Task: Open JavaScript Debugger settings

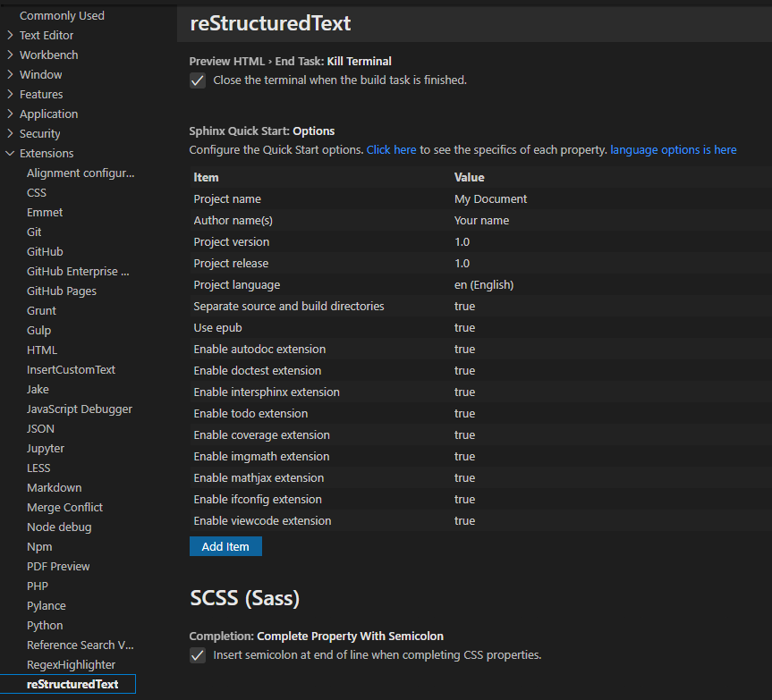Action: coord(81,408)
